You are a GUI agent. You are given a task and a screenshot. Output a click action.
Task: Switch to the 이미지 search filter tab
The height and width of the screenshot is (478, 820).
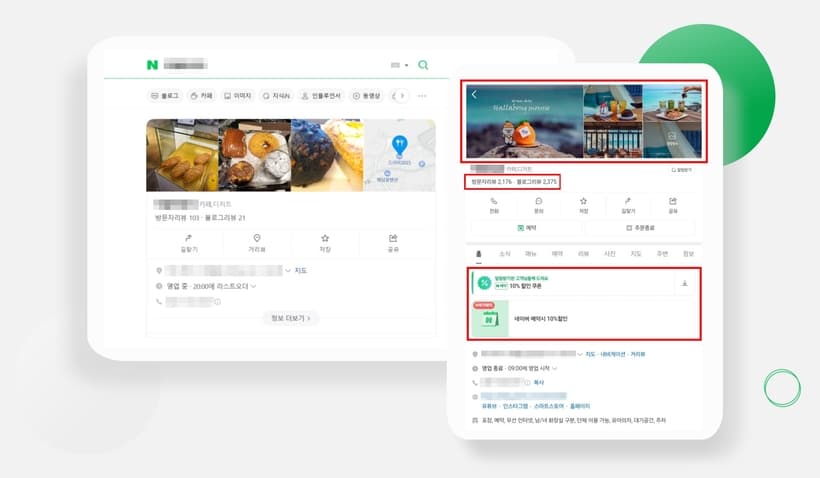pyautogui.click(x=238, y=96)
